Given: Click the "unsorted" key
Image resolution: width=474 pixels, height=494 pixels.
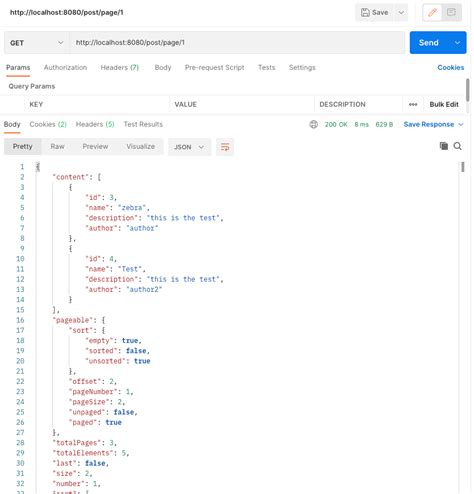Looking at the screenshot, I should (105, 361).
